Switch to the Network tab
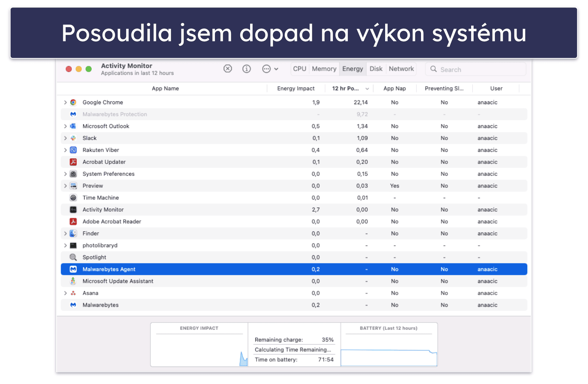Screen dimensions: 588x384 click(x=401, y=69)
